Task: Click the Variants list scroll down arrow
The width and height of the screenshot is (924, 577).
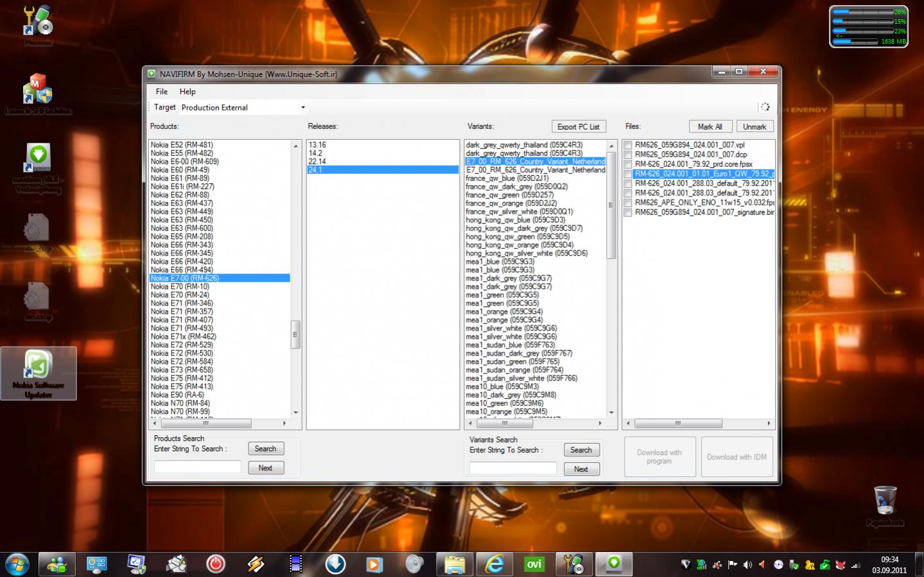Action: 611,413
